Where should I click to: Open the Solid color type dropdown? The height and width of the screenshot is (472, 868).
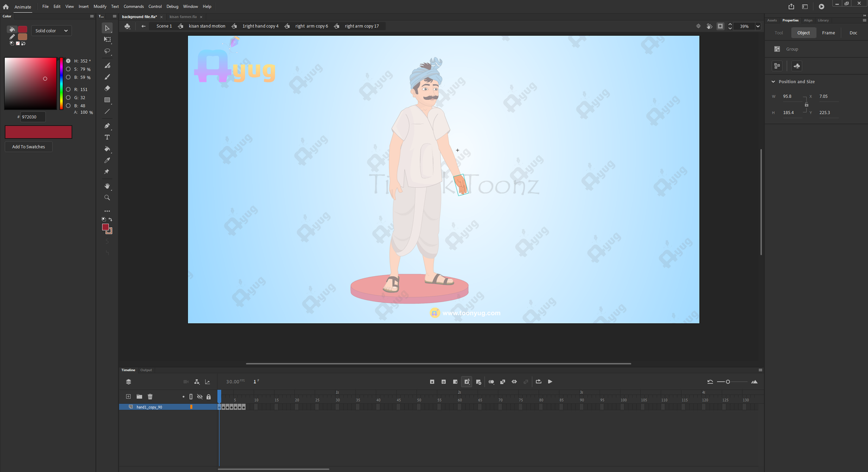tap(51, 31)
